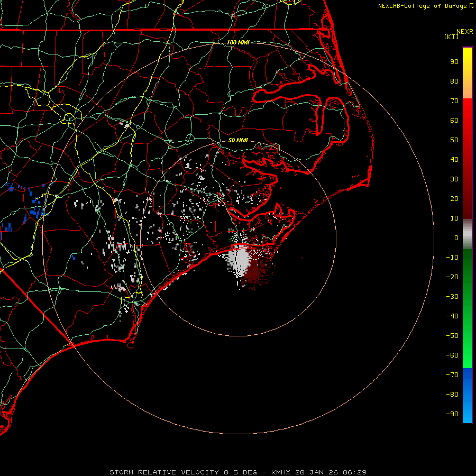Screen dimensions: 476x476
Task: Click the 0 value on the velocity scale
Action: [456, 237]
